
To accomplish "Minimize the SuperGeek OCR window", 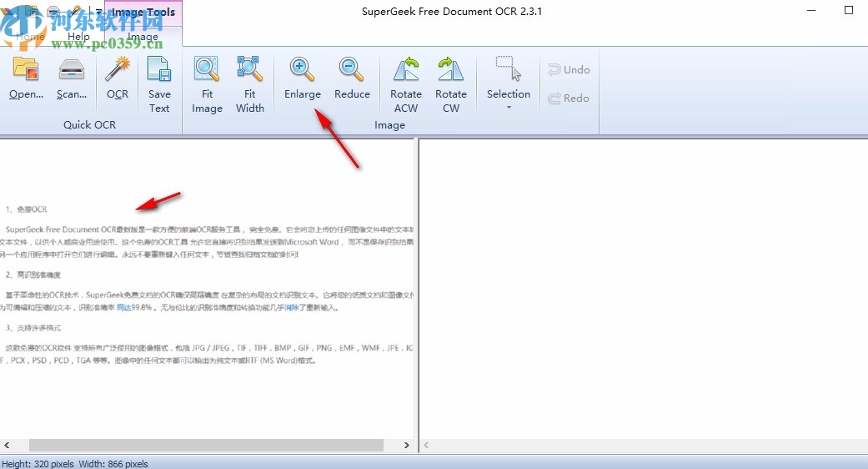I will [811, 11].
